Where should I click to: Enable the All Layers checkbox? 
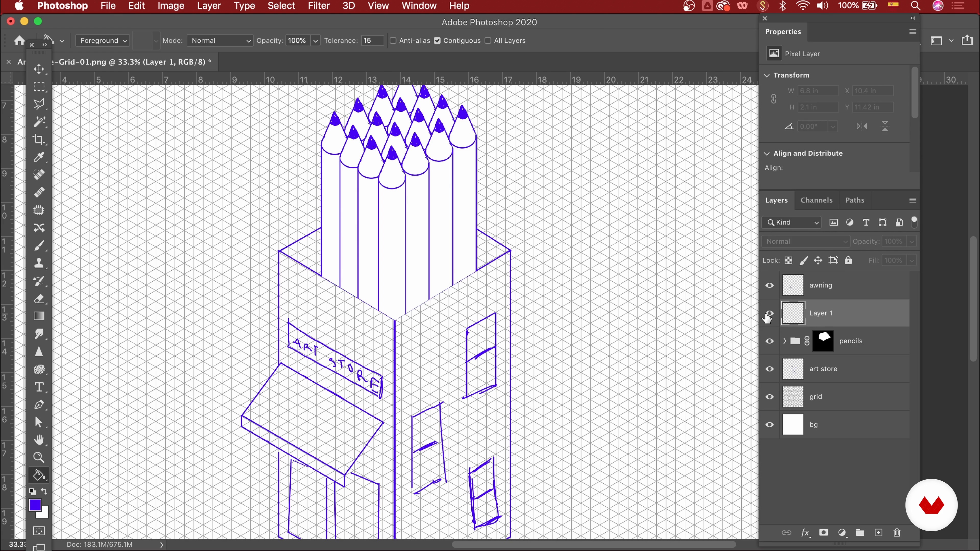click(x=488, y=40)
